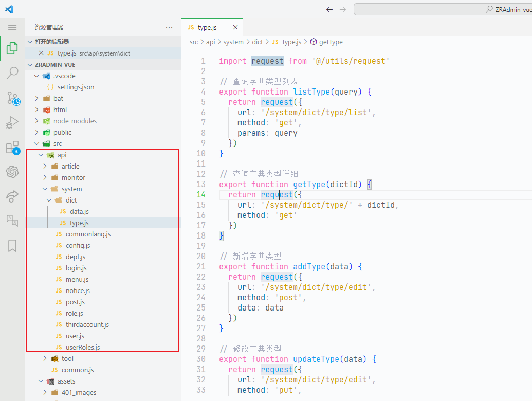Open the translation extension icon

coord(12,221)
